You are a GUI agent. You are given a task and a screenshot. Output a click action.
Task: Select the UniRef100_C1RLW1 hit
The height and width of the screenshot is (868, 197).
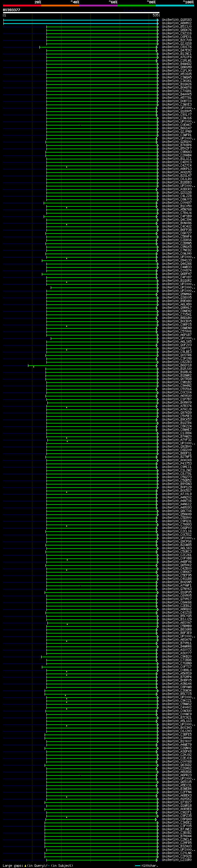coord(176,61)
